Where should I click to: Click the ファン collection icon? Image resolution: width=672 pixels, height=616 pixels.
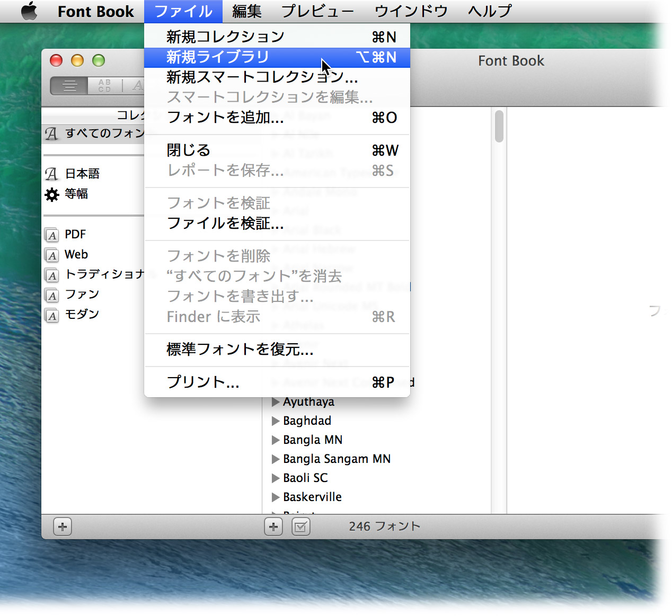click(x=52, y=295)
